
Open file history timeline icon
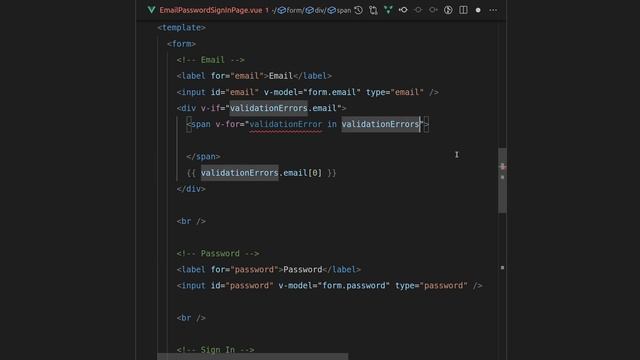click(x=358, y=10)
